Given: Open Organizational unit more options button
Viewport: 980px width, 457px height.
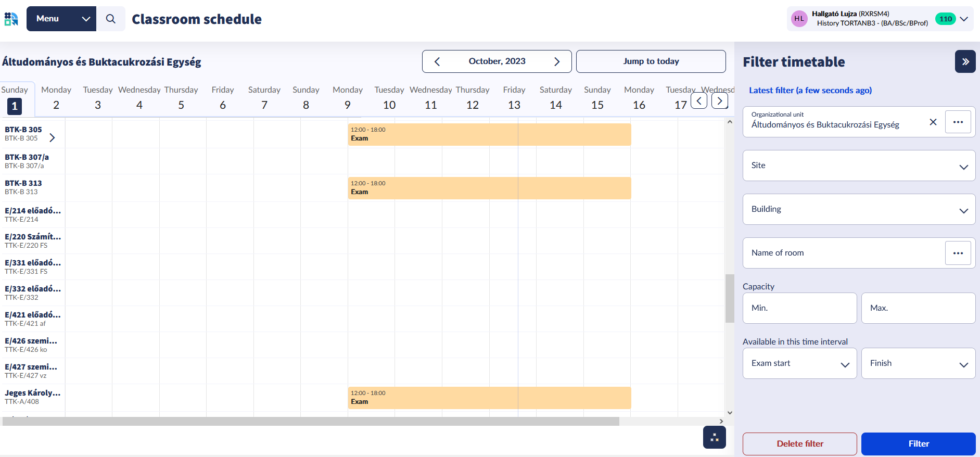Looking at the screenshot, I should point(958,122).
